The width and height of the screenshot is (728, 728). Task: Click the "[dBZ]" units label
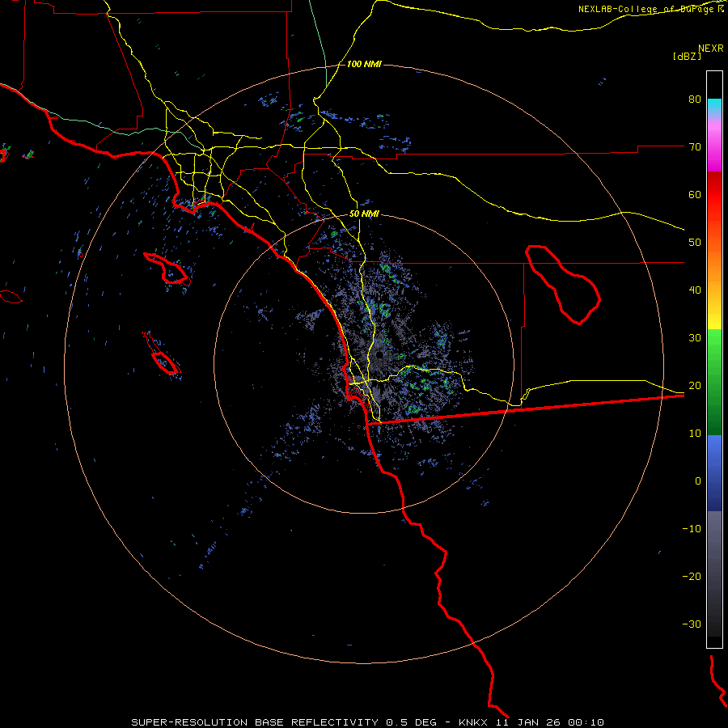pos(687,56)
